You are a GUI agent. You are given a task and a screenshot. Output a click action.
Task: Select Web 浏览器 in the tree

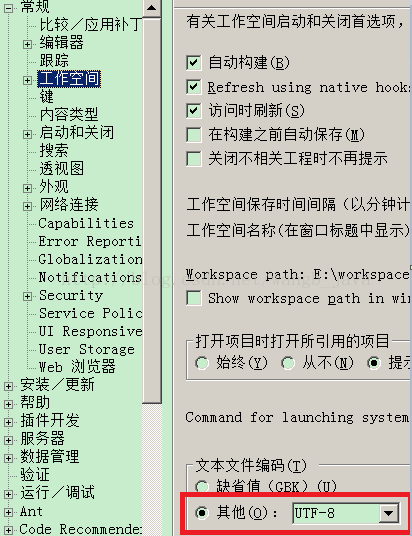pos(77,367)
